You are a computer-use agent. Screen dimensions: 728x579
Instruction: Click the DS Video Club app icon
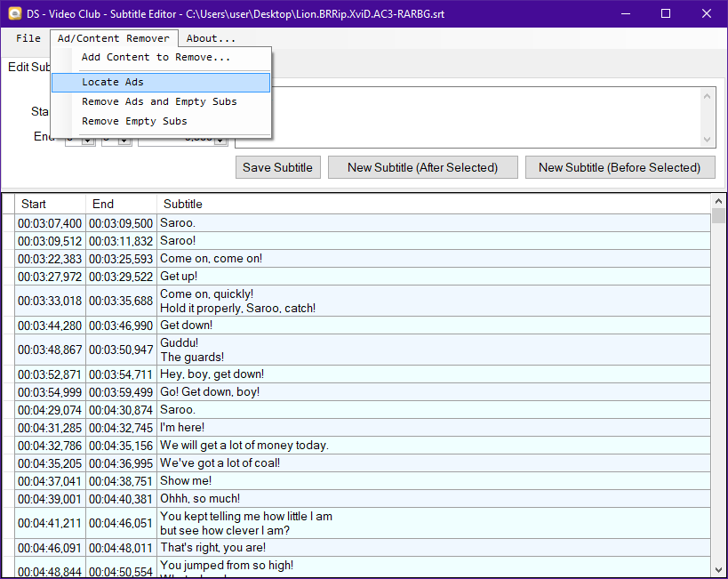tap(14, 13)
